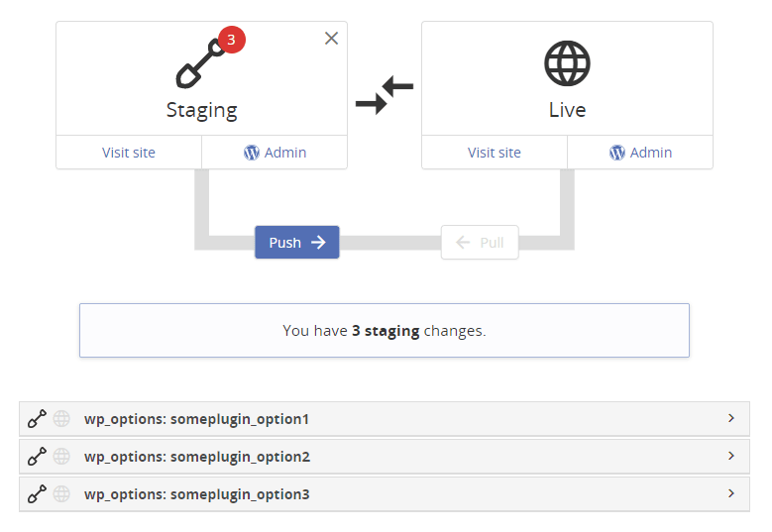Click the compare arrows between Staging and Live
This screenshot has height=532, width=772.
pos(385,96)
